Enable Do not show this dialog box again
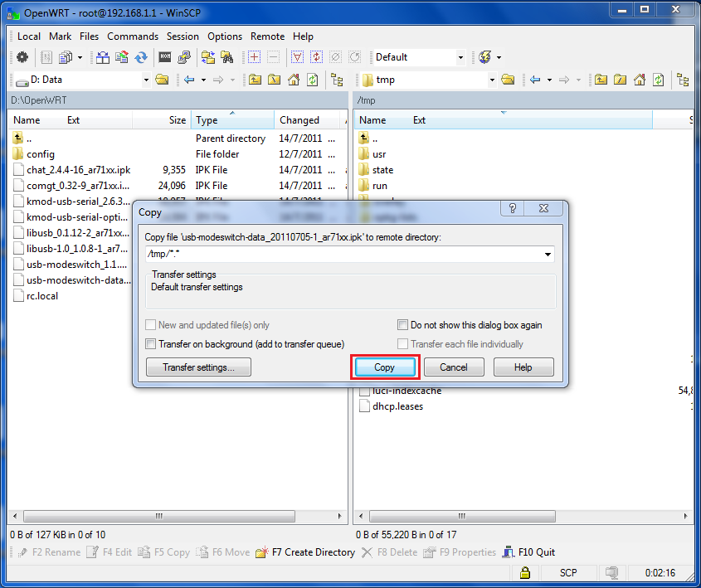This screenshot has width=701, height=588. 470,325
